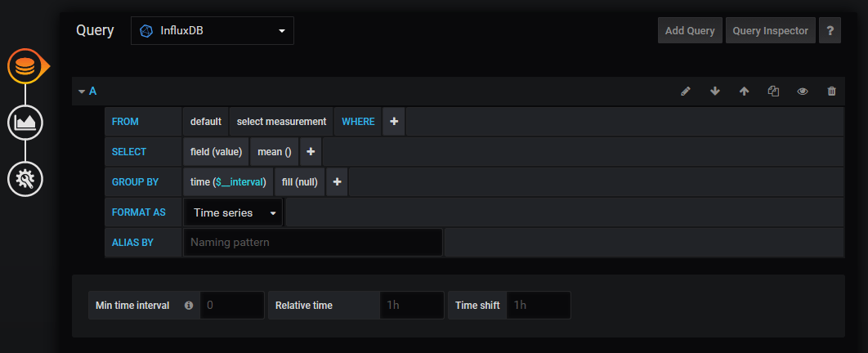Open the InfluxDB data source dropdown

212,31
